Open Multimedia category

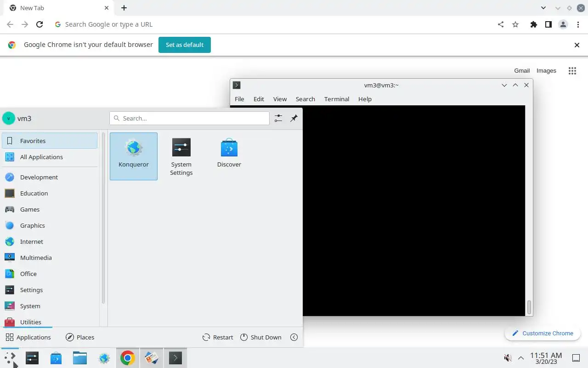coord(50,258)
